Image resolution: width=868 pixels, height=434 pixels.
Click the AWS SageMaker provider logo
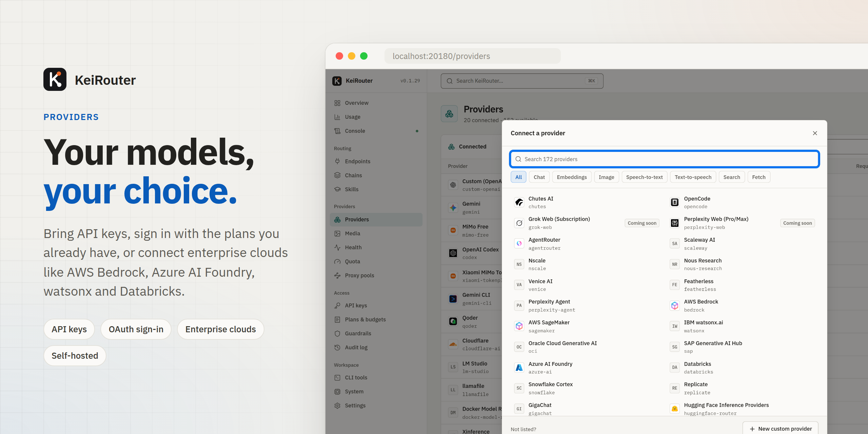pyautogui.click(x=519, y=326)
